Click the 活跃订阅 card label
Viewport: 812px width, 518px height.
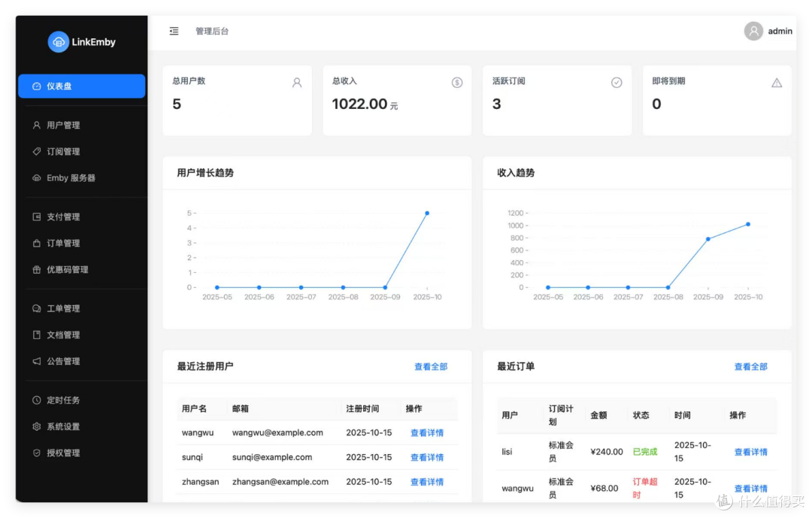click(508, 80)
